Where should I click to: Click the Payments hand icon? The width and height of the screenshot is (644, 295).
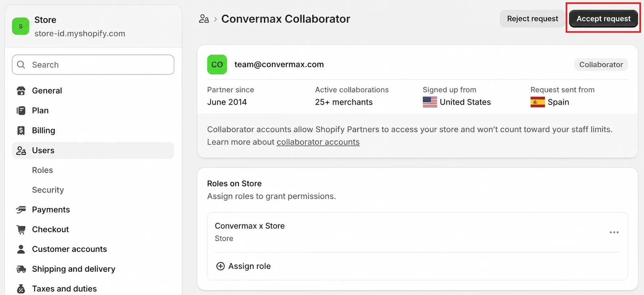(21, 210)
